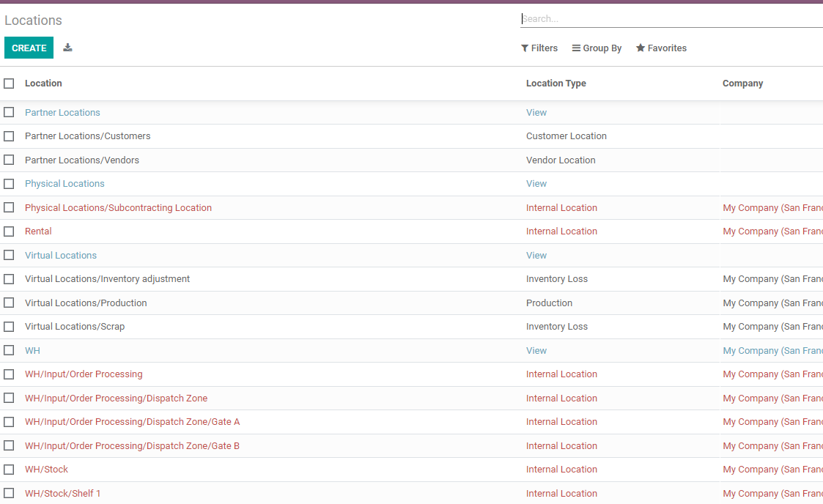The image size is (823, 504).
Task: Open the WH/Stock/Shelf 1 location
Action: click(x=62, y=494)
